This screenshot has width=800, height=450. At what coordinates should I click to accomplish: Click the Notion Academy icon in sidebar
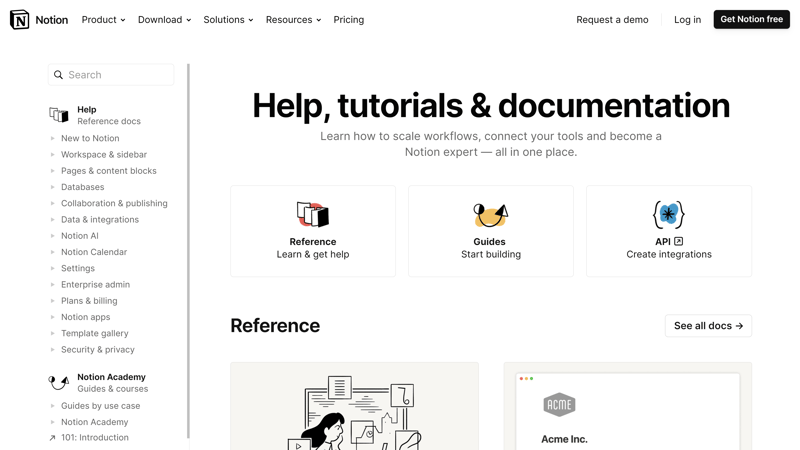[59, 383]
